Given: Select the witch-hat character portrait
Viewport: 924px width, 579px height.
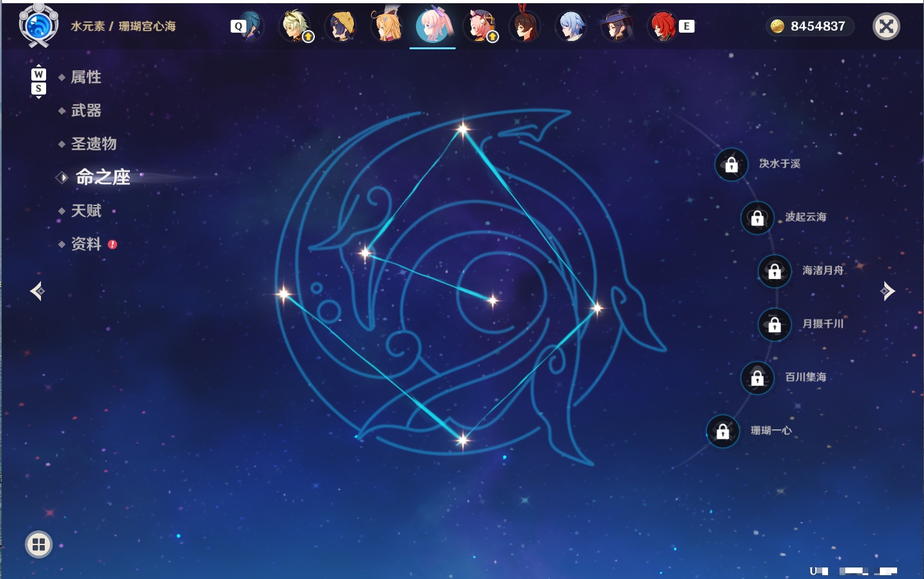Looking at the screenshot, I should [617, 26].
